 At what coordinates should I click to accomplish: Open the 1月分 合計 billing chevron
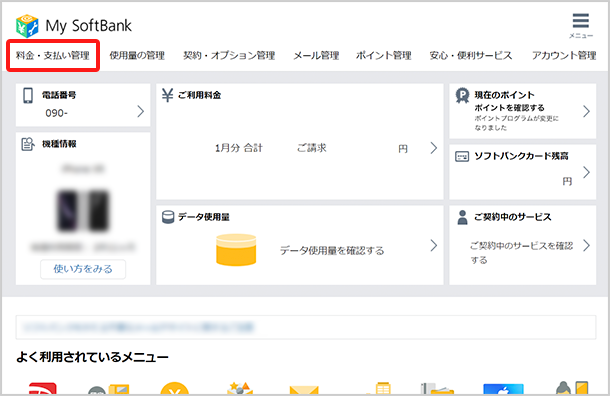pyautogui.click(x=434, y=148)
